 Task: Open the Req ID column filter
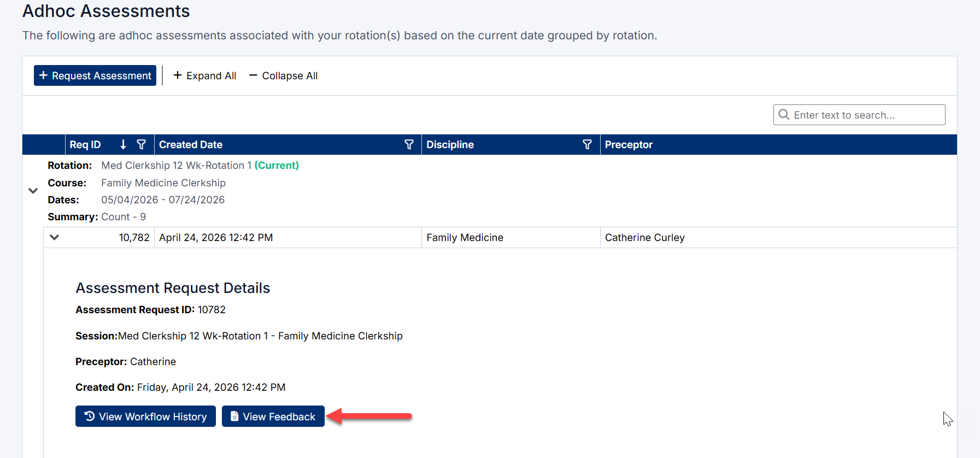(x=142, y=144)
